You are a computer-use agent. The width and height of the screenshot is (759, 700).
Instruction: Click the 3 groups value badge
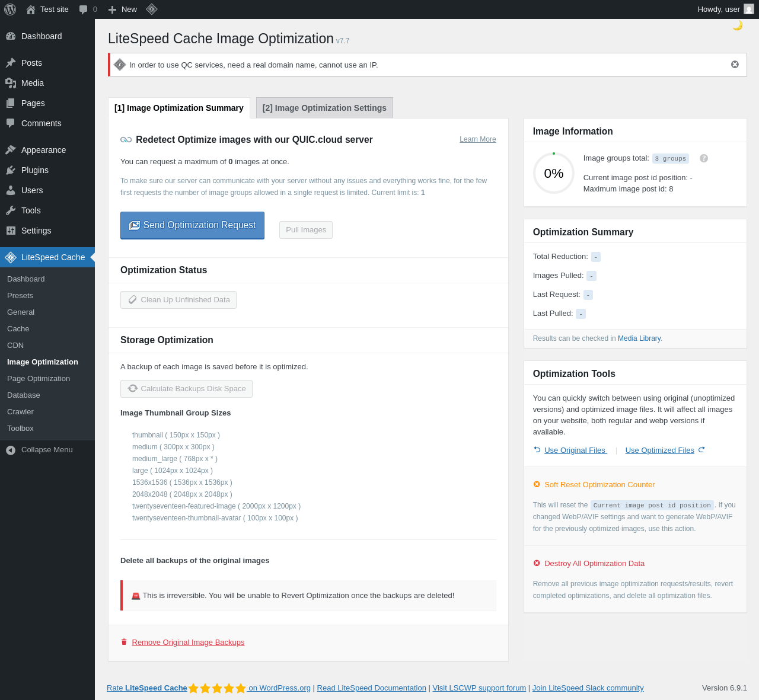(x=671, y=158)
